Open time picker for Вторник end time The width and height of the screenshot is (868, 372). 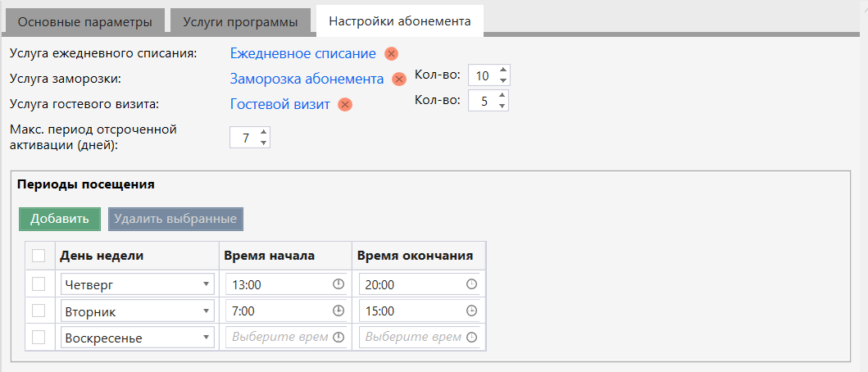[471, 311]
